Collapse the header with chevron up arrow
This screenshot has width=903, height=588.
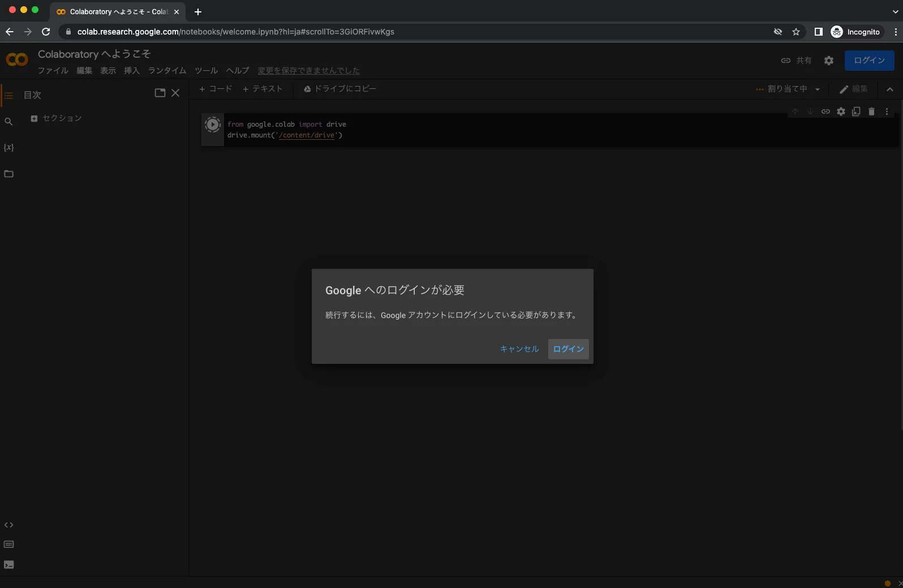pos(889,89)
